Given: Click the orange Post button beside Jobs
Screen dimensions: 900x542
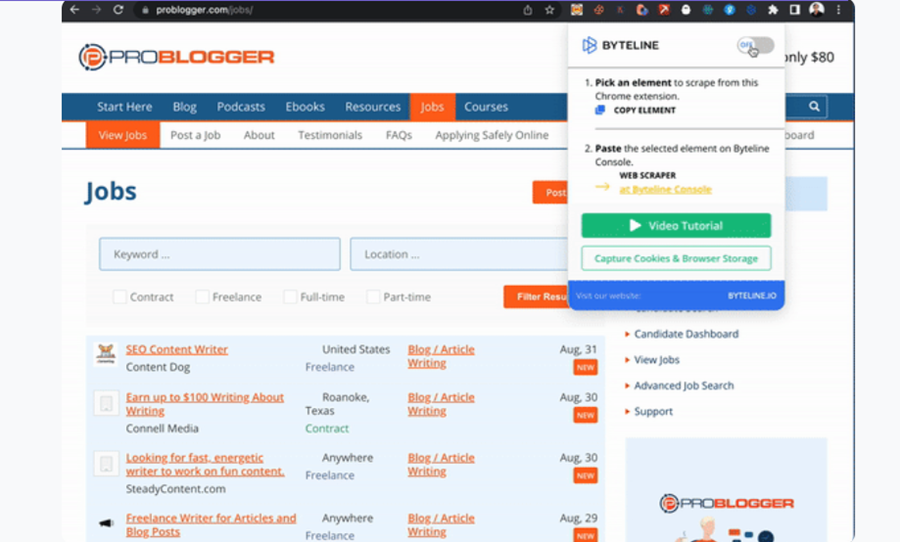Looking at the screenshot, I should click(550, 192).
